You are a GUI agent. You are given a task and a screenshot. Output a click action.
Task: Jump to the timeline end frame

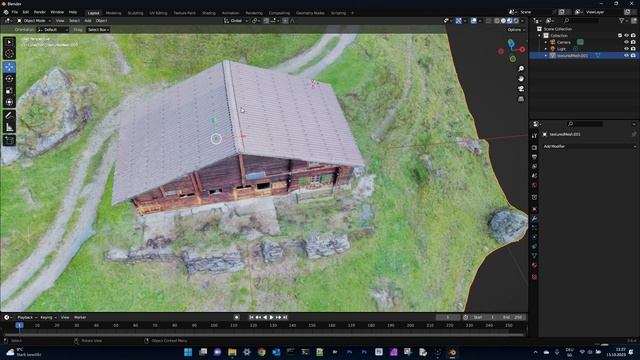click(x=285, y=317)
